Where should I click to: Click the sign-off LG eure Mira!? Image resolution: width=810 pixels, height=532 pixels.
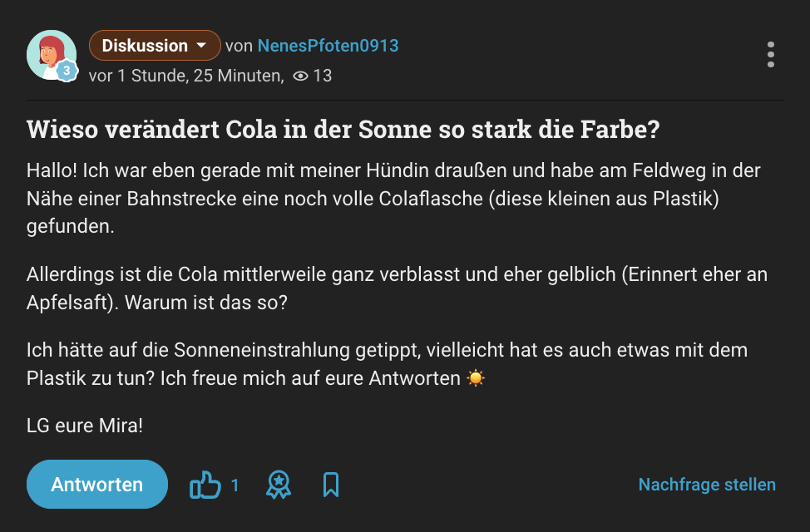(85, 426)
